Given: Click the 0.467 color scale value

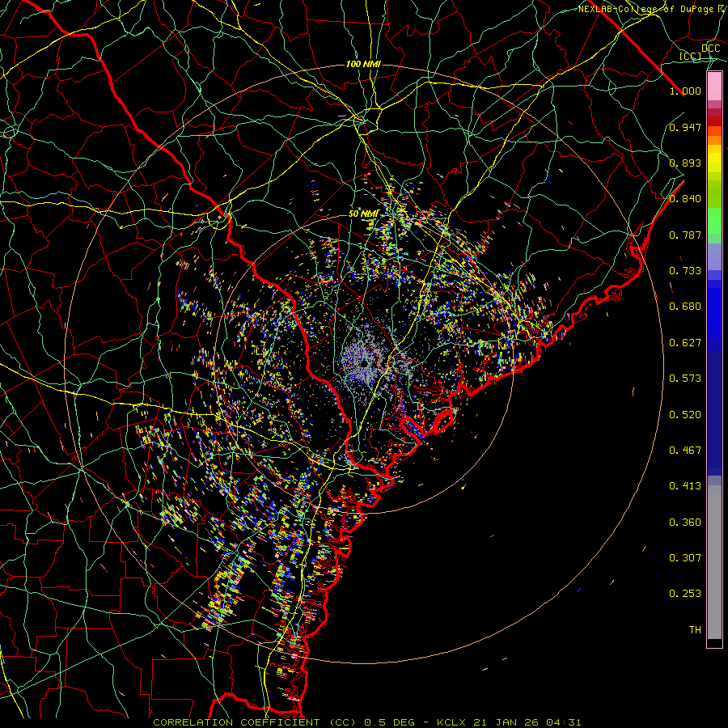Looking at the screenshot, I should coord(685,451).
